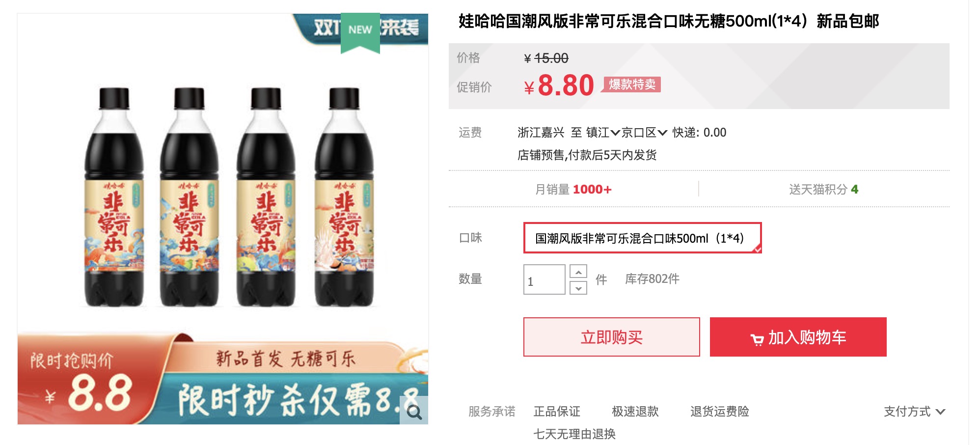Click the magnifier zoom icon on product image
The height and width of the screenshot is (445, 980).
[x=414, y=410]
